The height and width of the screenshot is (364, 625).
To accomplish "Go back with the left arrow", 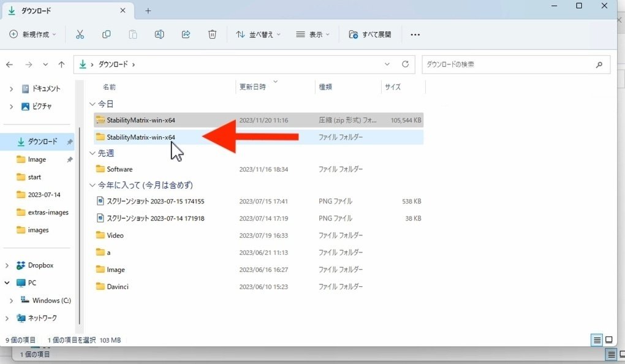I will (x=10, y=64).
